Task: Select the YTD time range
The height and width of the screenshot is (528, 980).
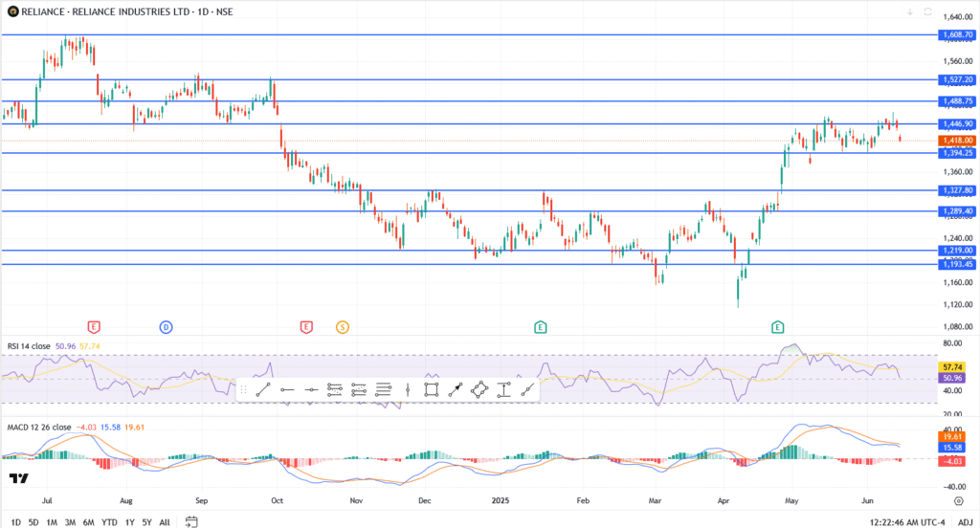Action: tap(109, 522)
